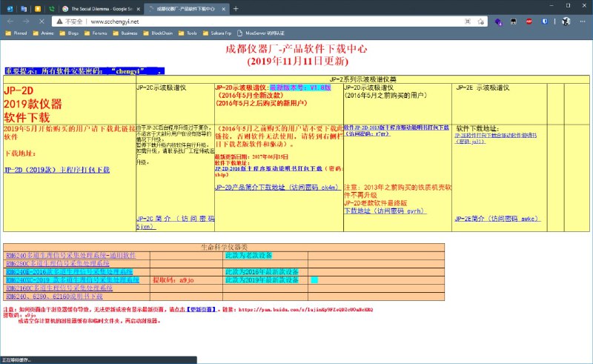This screenshot has height=364, width=593.
Task: Open the Anime bookmarks folder
Action: tap(43, 33)
